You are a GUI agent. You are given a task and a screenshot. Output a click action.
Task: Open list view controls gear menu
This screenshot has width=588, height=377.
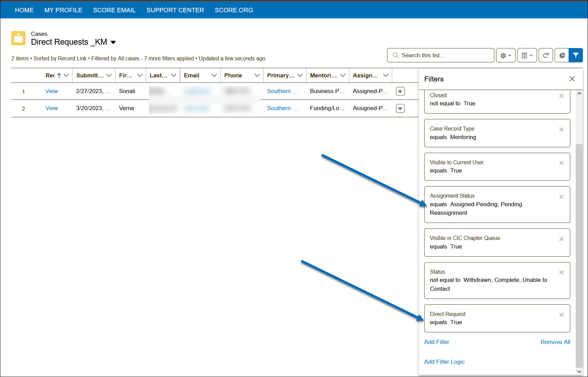point(505,55)
